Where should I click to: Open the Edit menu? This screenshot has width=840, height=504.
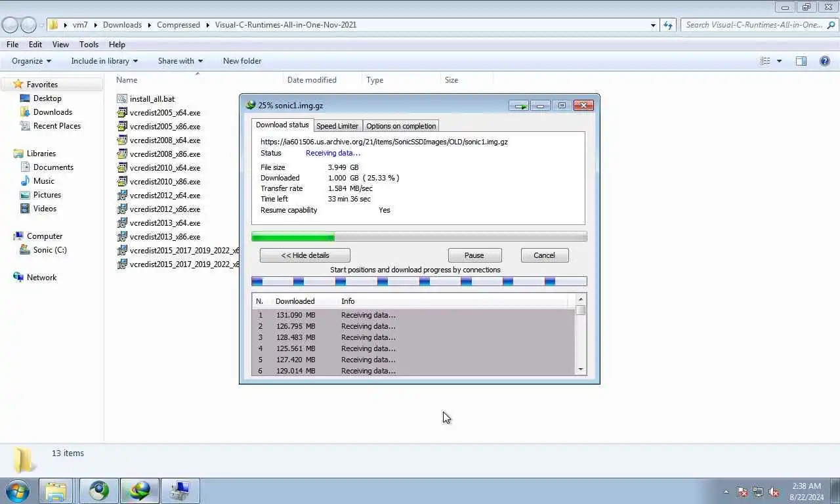pos(35,45)
